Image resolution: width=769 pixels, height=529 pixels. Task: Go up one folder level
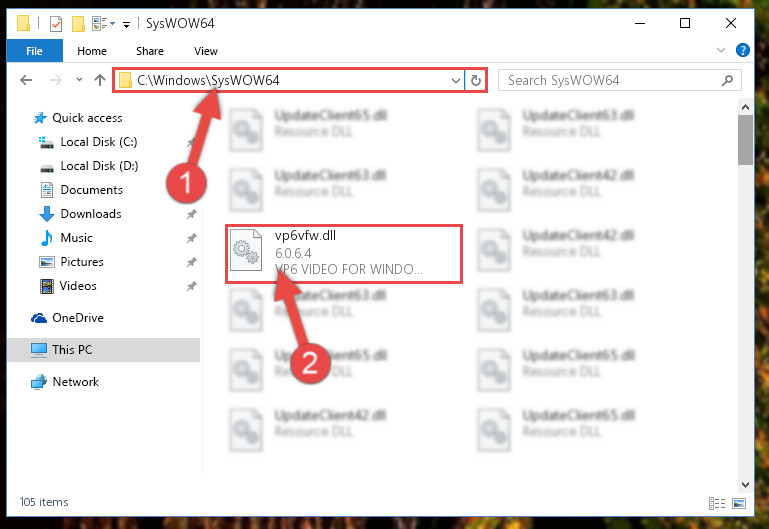pos(100,80)
